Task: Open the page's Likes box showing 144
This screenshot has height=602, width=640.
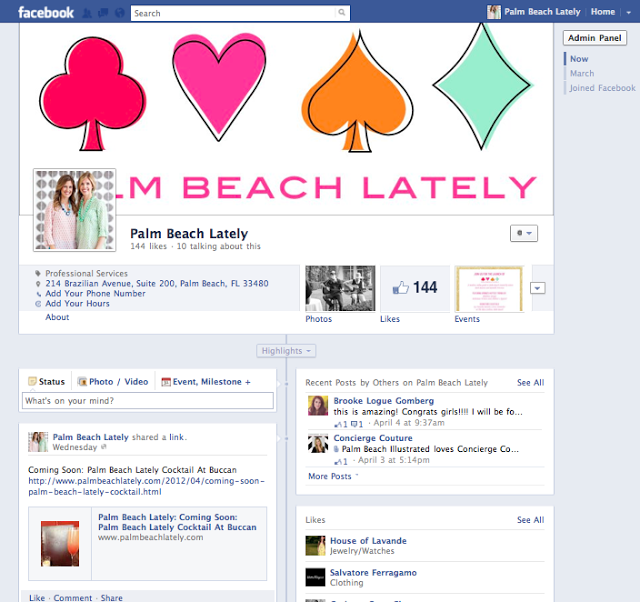Action: pyautogui.click(x=415, y=288)
